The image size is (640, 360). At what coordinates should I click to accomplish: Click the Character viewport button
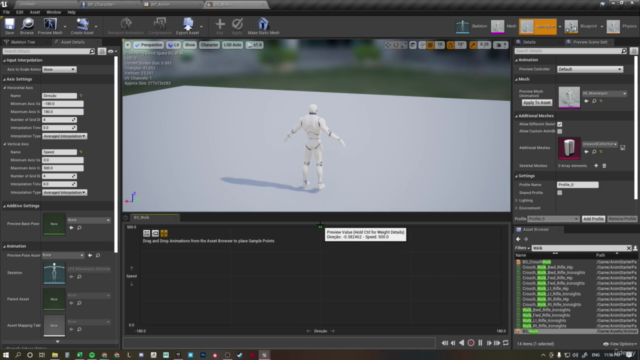(209, 45)
